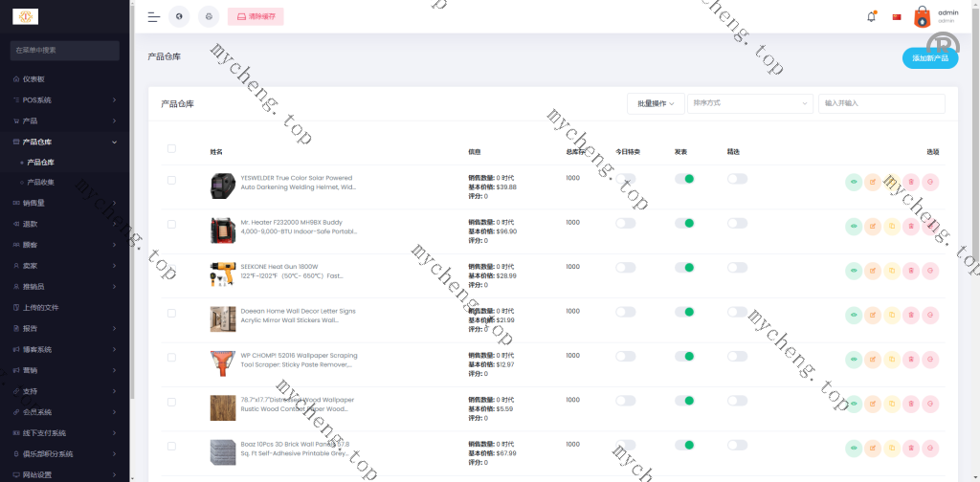Duplicate the SEEKONE Heat Gun product
This screenshot has height=482, width=980.
click(x=892, y=271)
